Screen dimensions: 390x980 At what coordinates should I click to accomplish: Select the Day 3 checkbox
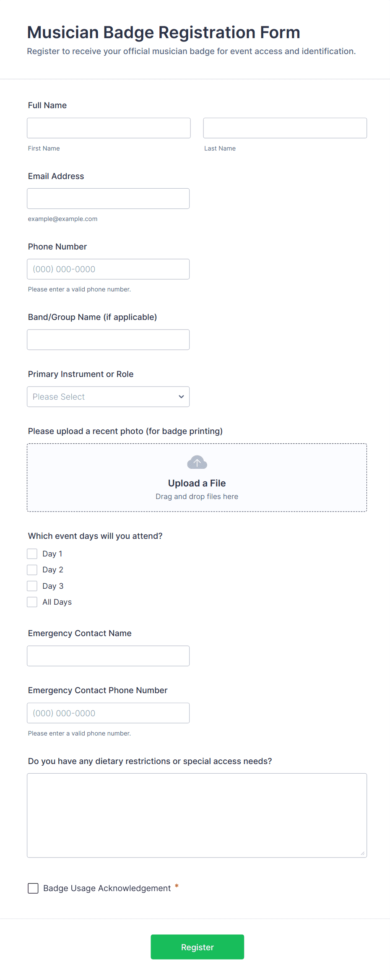32,586
